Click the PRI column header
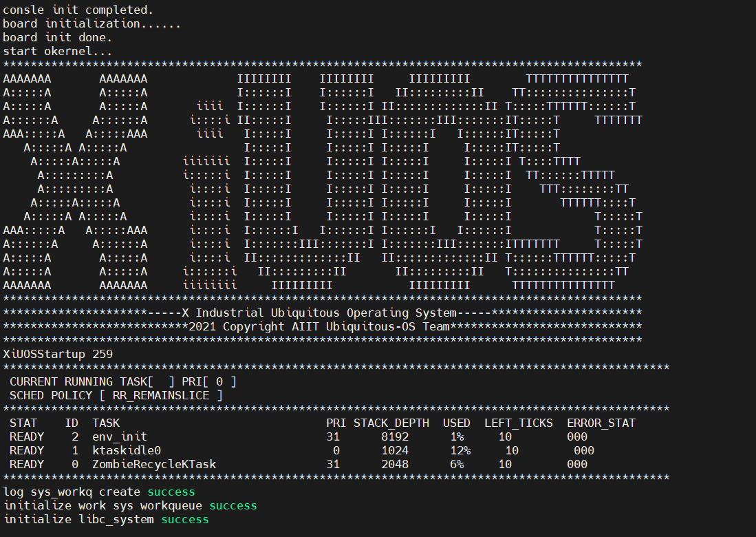This screenshot has height=537, width=756. (x=336, y=423)
